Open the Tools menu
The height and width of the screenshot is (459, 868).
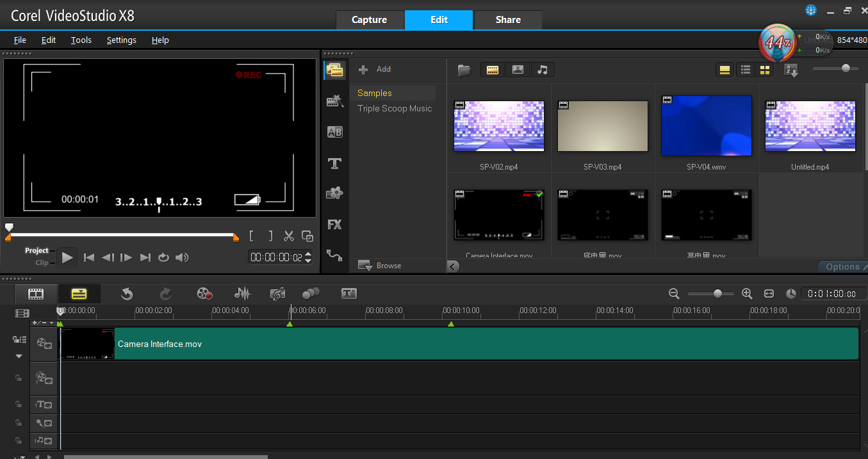tap(81, 40)
